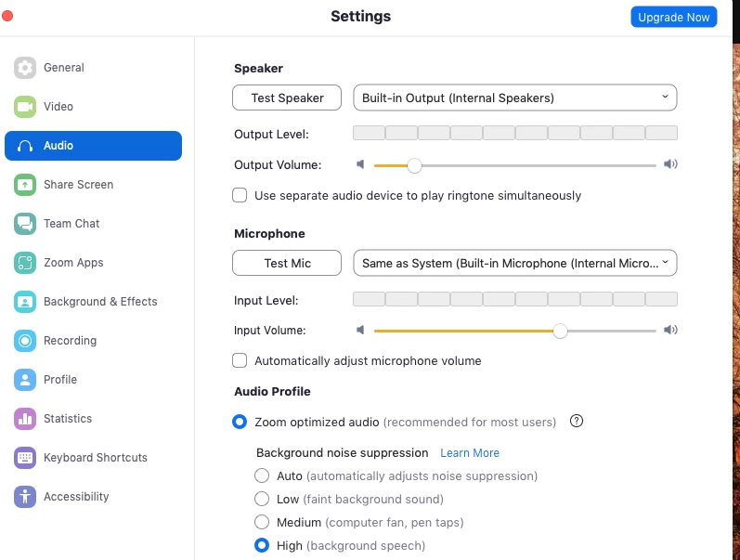Open the Learn More link
This screenshot has height=560, width=740.
point(470,453)
